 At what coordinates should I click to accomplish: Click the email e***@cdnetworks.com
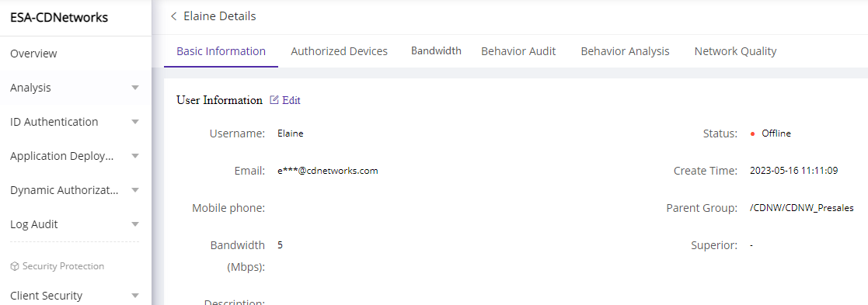328,171
